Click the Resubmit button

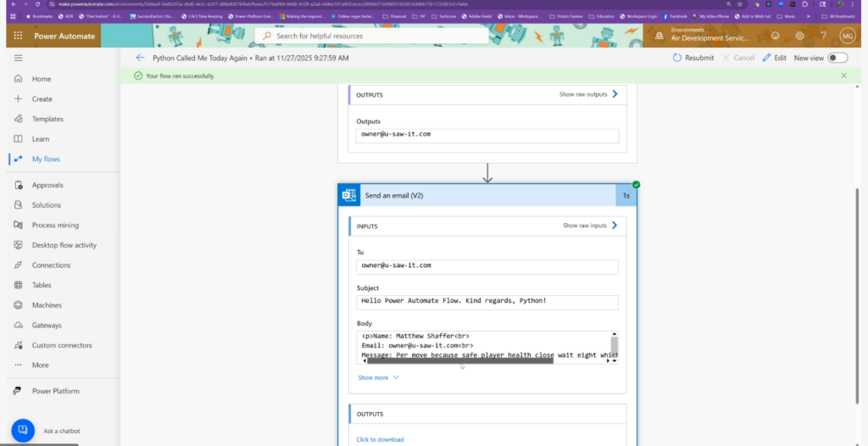[693, 58]
